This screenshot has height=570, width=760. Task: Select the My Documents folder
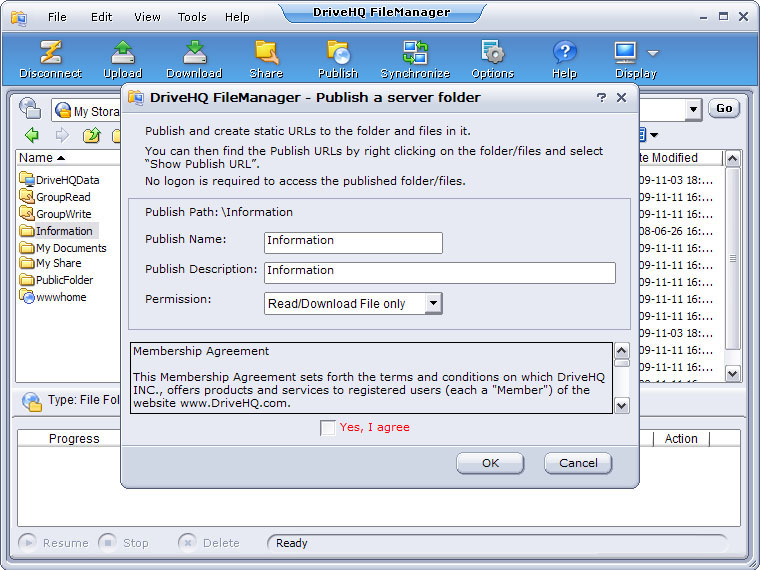coord(63,248)
